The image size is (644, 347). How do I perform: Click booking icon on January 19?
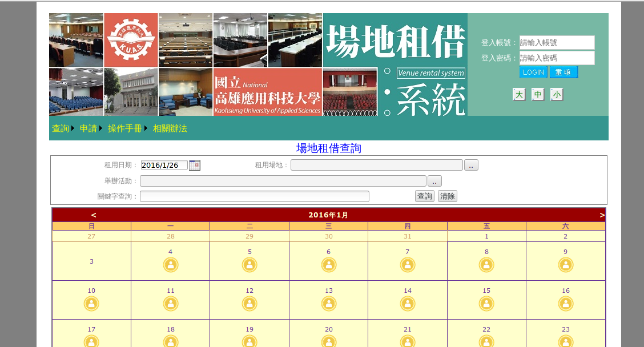(x=249, y=341)
